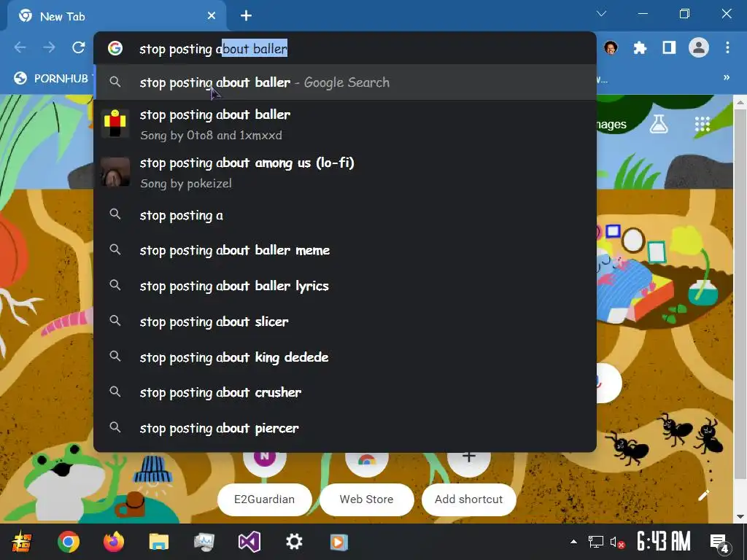Open the Chrome three-dot menu

click(x=727, y=47)
